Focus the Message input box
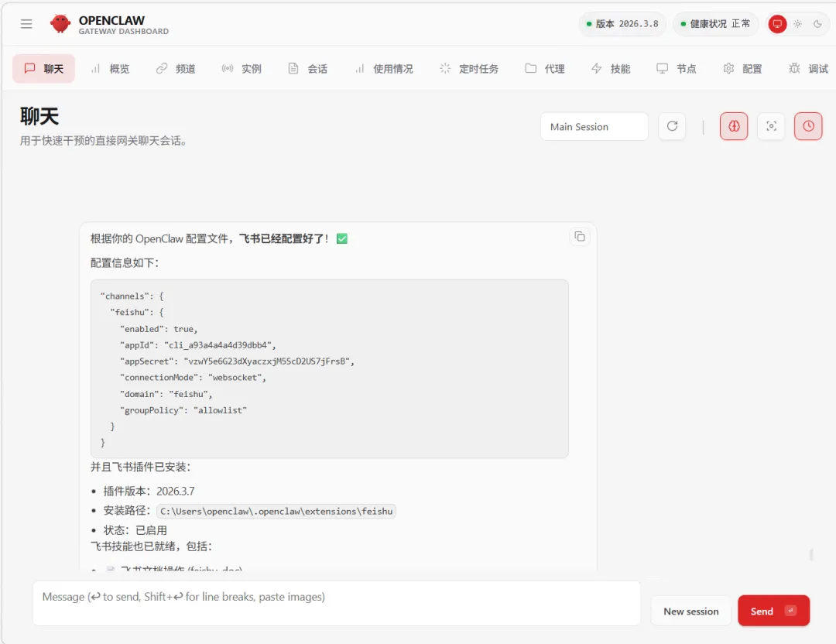Viewport: 836px width, 644px height. click(337, 603)
